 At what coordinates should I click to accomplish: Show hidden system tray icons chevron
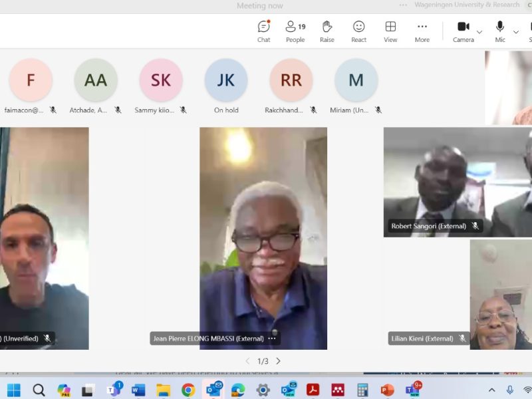click(492, 390)
